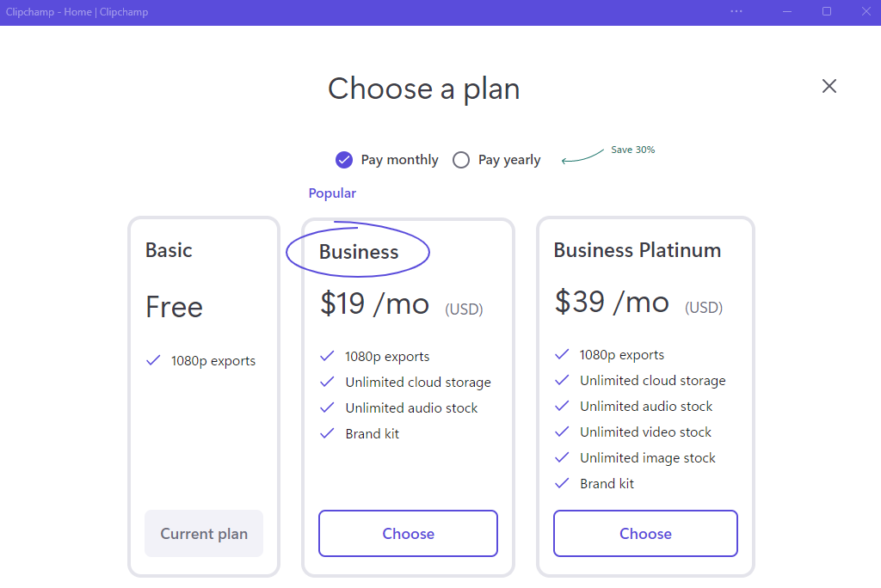This screenshot has width=881, height=588.
Task: Click checkmark beside Unlimited image stock
Action: tap(562, 457)
